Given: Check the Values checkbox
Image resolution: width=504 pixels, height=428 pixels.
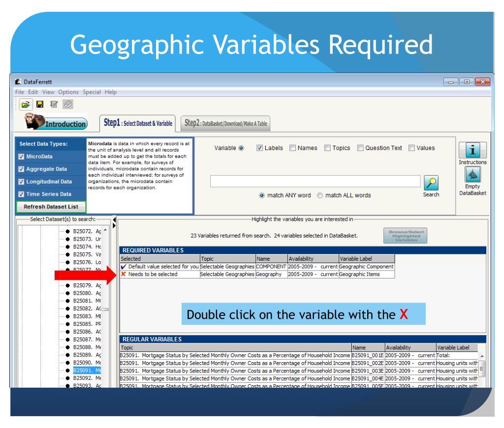Looking at the screenshot, I should click(x=411, y=148).
